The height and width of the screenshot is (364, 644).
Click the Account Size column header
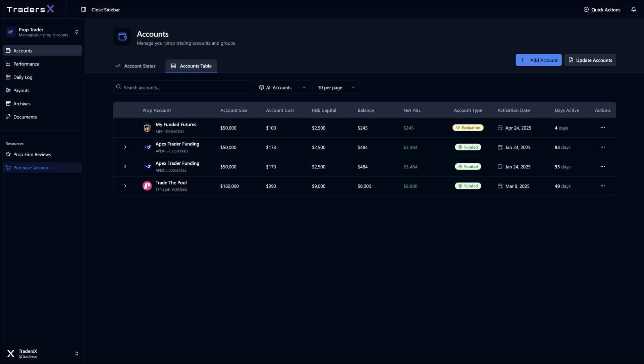tap(233, 110)
